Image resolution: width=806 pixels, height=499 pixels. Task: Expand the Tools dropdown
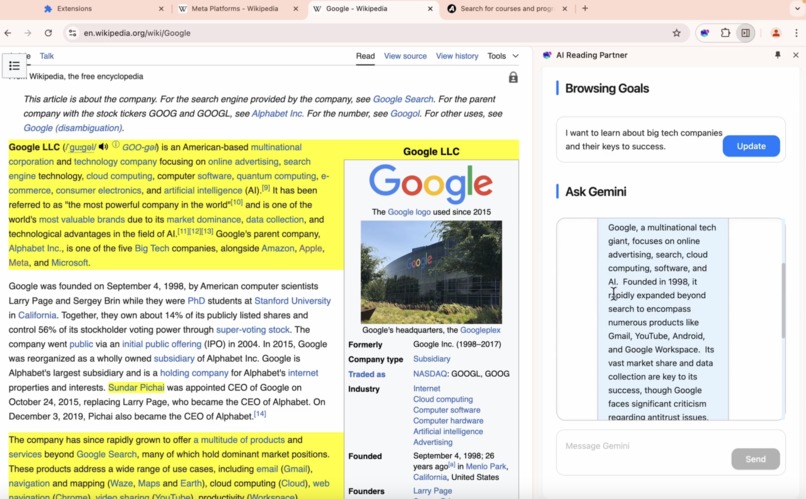pos(503,56)
